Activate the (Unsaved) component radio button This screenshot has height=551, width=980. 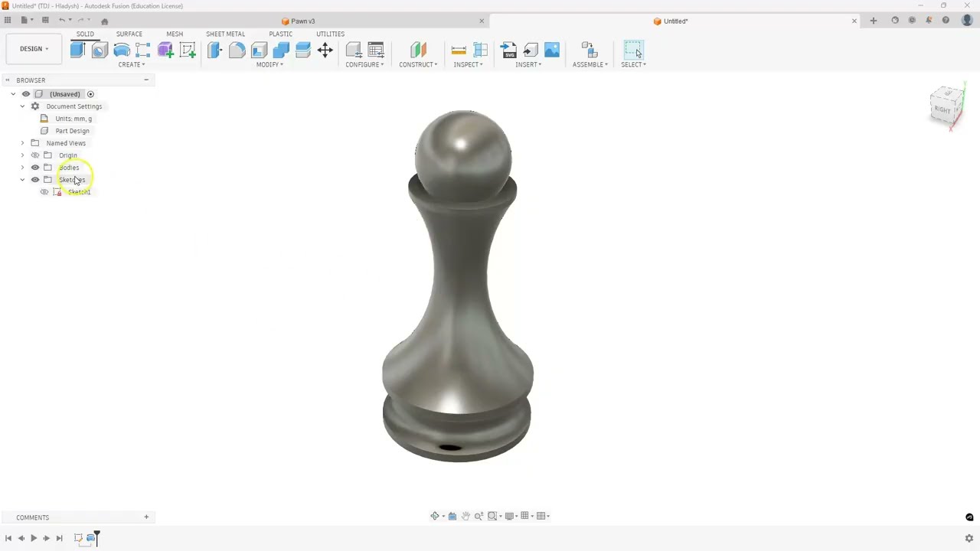pos(90,94)
